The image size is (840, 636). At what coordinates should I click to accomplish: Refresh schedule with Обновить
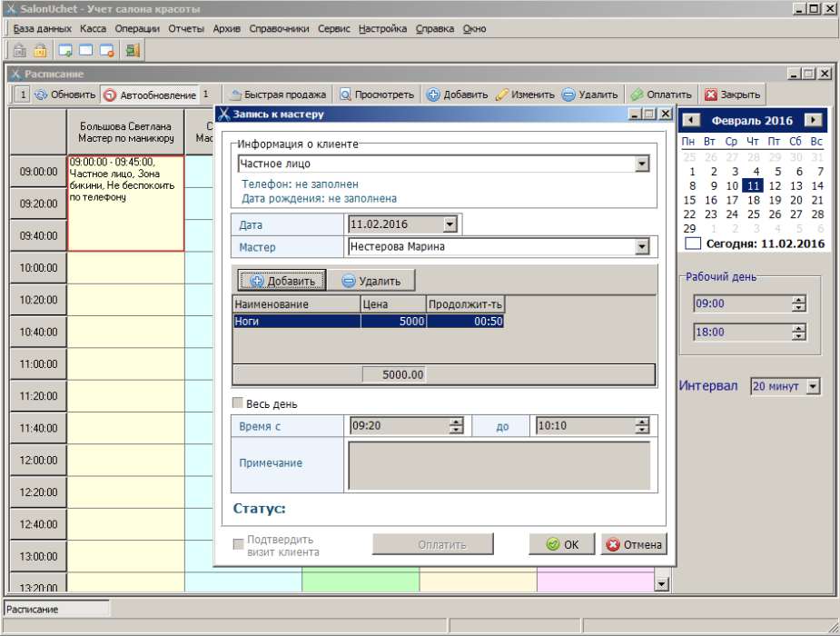[x=65, y=94]
